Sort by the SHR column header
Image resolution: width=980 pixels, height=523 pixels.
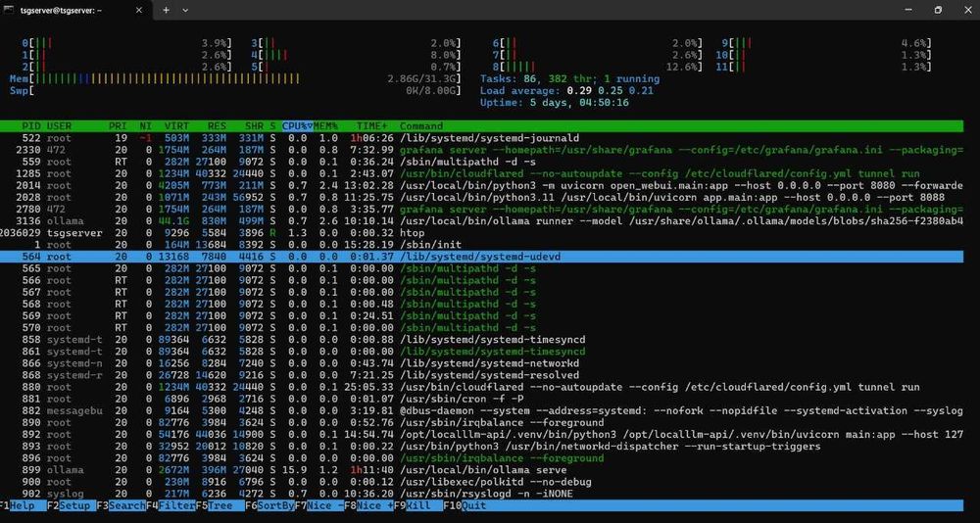[254, 126]
